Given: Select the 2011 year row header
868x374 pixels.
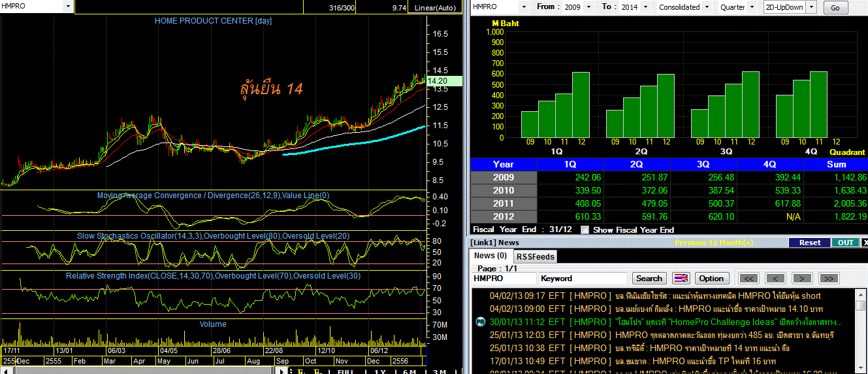Looking at the screenshot, I should pyautogui.click(x=504, y=203).
